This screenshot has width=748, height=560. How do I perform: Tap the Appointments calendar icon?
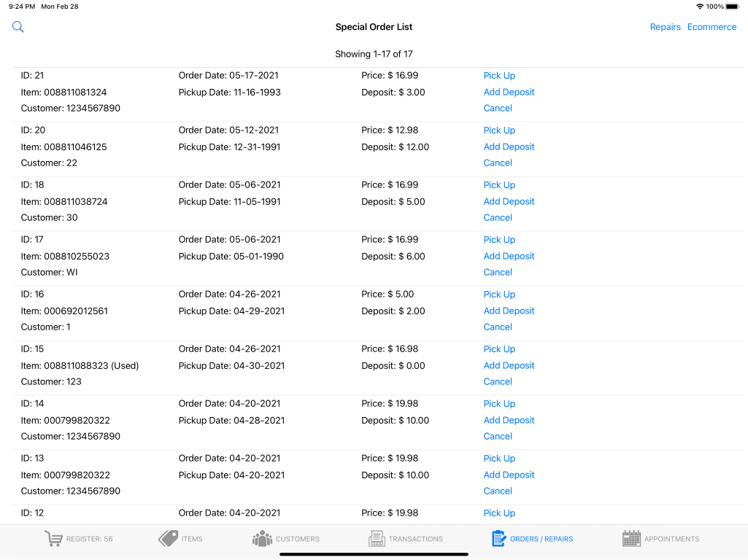coord(631,539)
